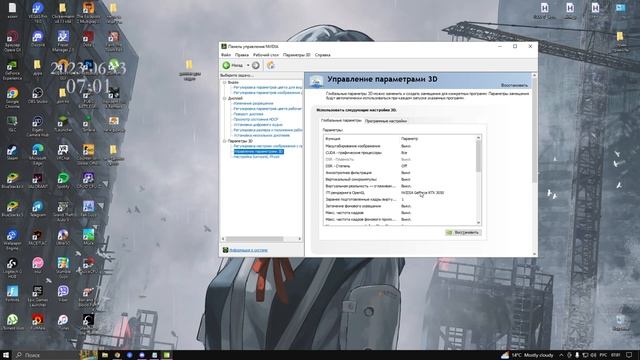Click the green Back arrow in NVIDIA toolbar
This screenshot has height=360, width=640.
point(226,65)
